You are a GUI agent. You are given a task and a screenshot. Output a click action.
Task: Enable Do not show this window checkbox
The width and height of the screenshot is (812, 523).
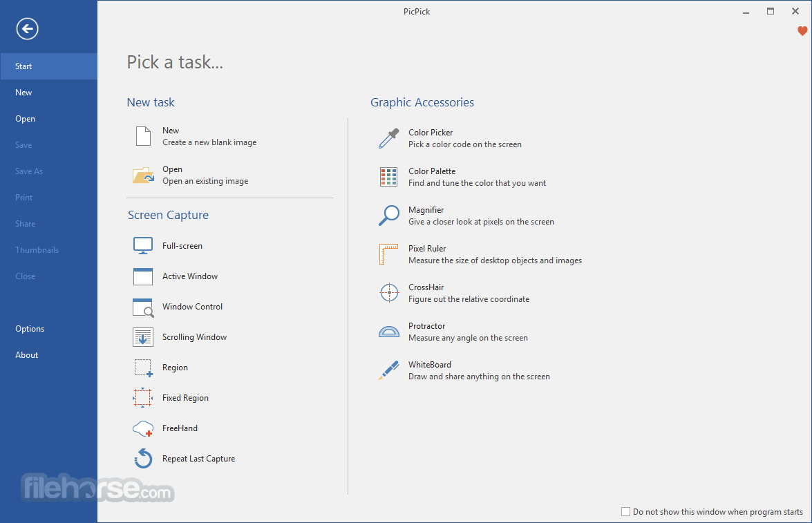click(625, 512)
